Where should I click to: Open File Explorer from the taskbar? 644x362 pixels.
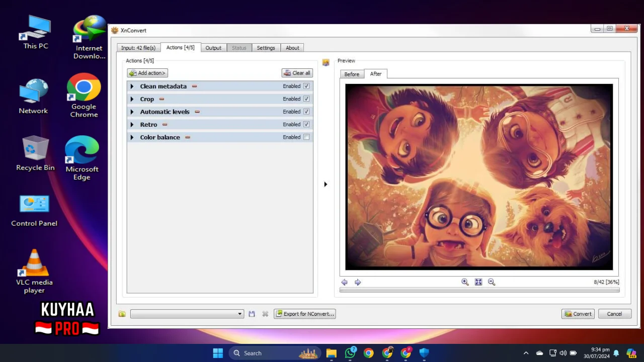(331, 353)
